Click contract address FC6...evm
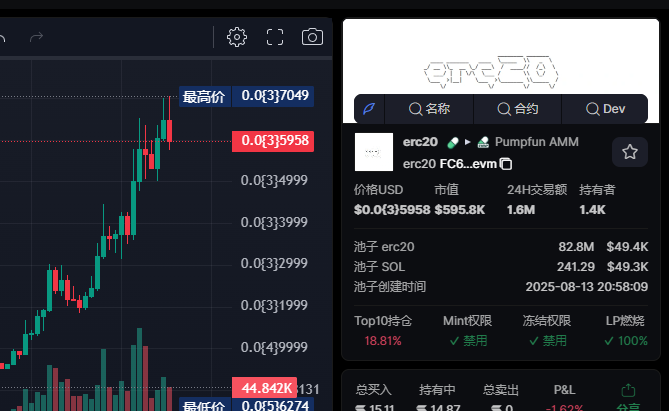669x411 pixels. [468, 164]
